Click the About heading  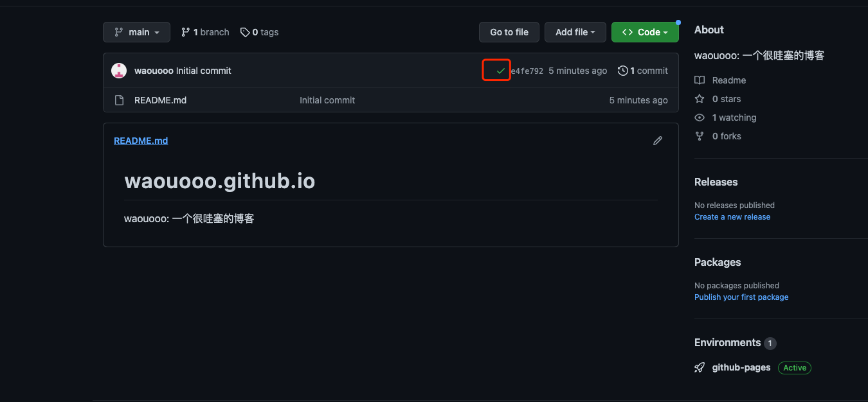point(709,30)
